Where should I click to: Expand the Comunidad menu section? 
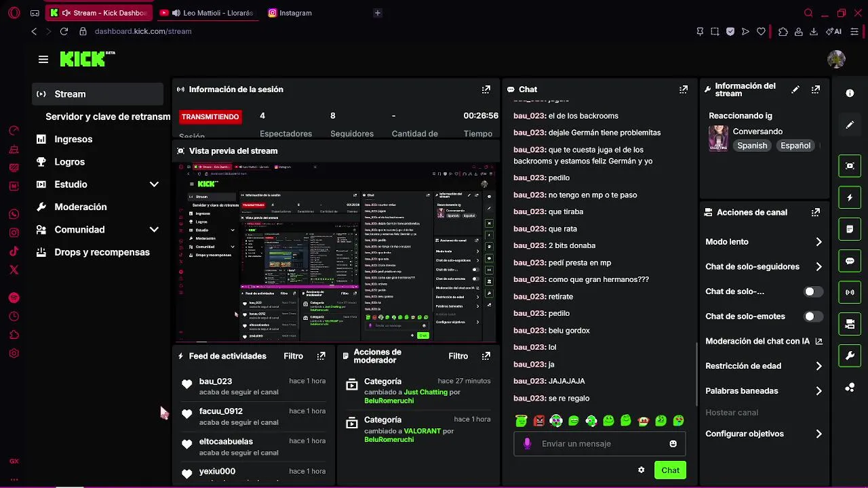pos(99,230)
